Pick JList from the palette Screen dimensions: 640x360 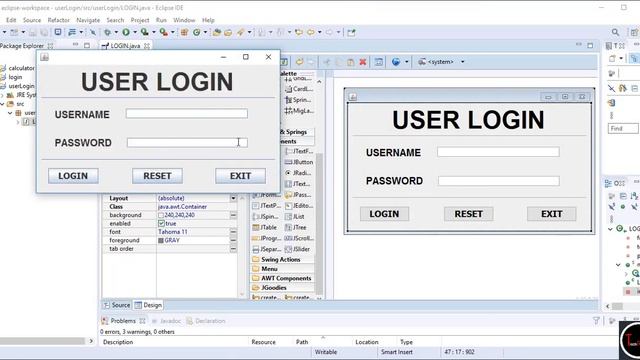coord(295,216)
